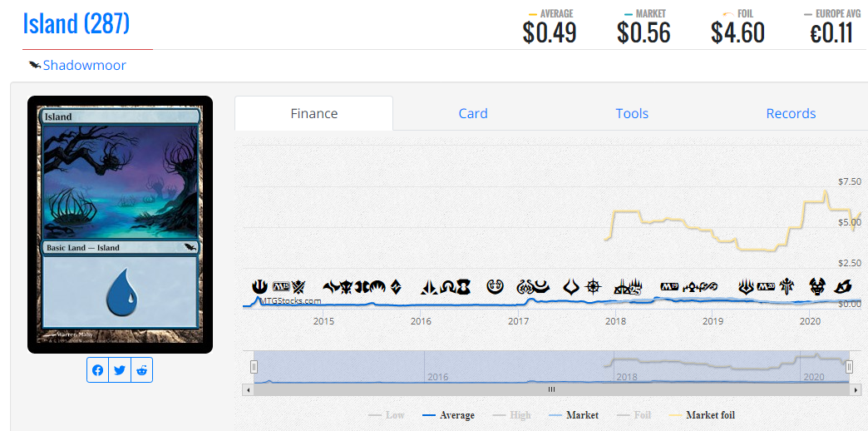868x431 pixels.
Task: Click the compass-shaped Ixalan set symbol
Action: coord(594,286)
